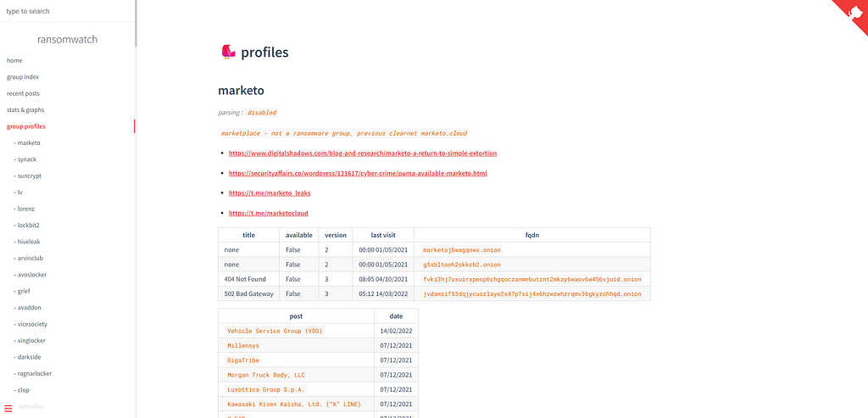Click date cell 14/02/2022
The height and width of the screenshot is (418, 868).
pyautogui.click(x=397, y=331)
